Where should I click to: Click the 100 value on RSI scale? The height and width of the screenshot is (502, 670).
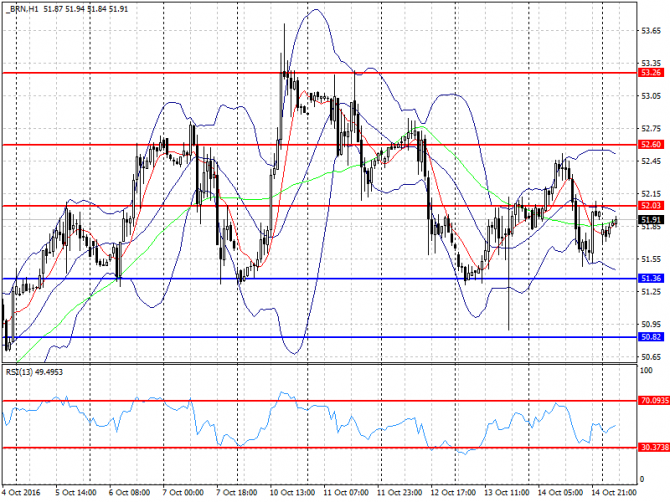pos(646,370)
